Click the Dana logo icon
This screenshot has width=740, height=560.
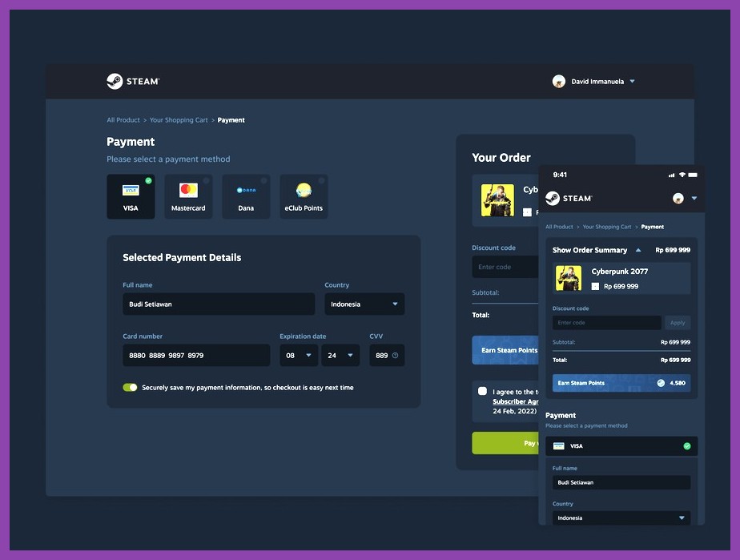(246, 190)
